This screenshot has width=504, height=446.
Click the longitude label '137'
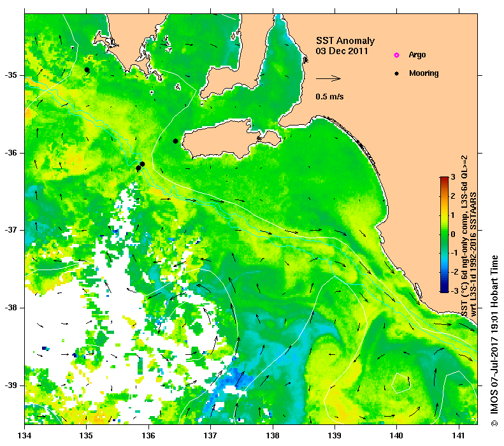211,436
